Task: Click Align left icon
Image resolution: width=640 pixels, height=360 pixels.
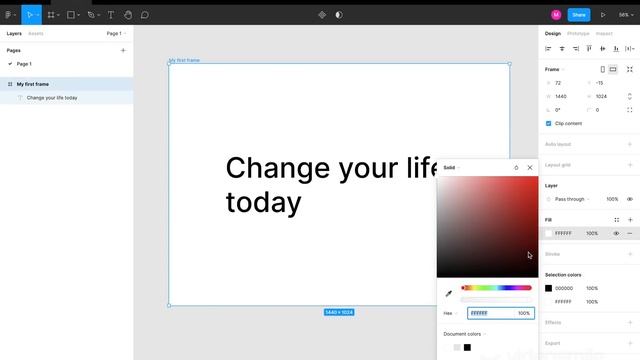Action: (x=548, y=49)
